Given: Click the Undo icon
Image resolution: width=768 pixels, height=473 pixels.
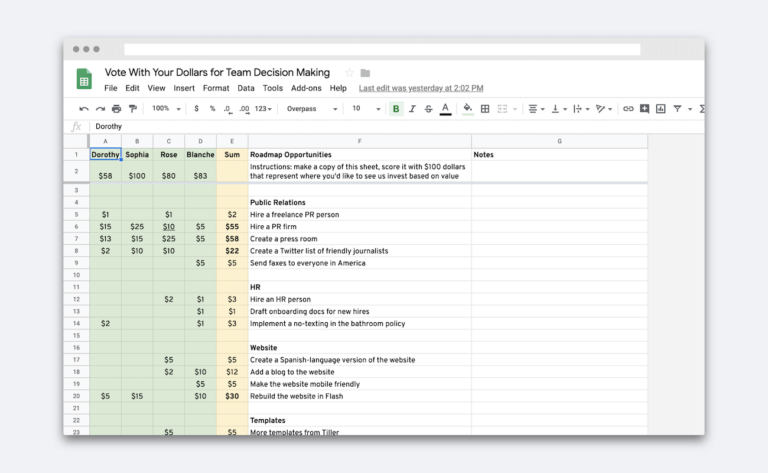Looking at the screenshot, I should pos(84,109).
